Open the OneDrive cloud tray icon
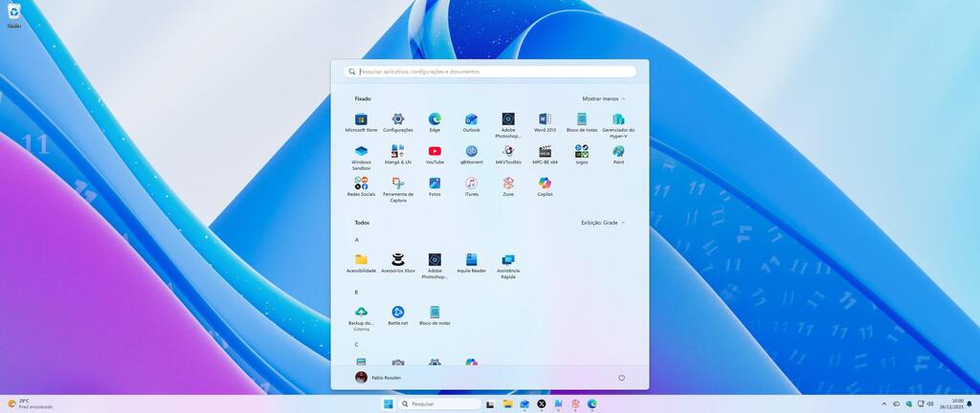 click(896, 403)
